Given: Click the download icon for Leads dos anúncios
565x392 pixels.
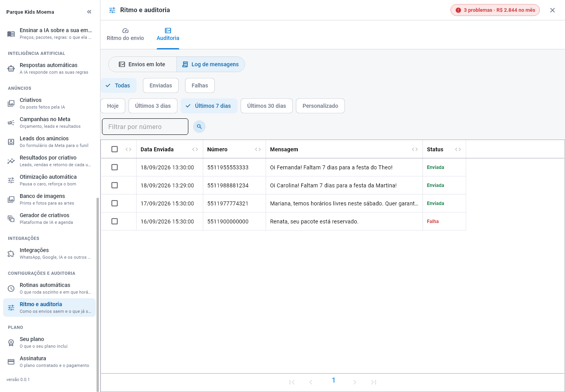Looking at the screenshot, I should click(11, 142).
